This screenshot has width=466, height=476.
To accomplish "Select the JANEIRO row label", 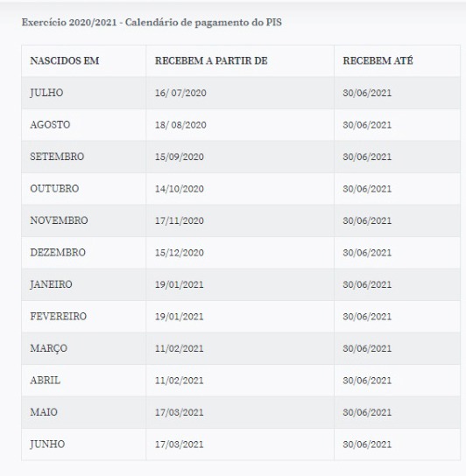I will pyautogui.click(x=51, y=284).
